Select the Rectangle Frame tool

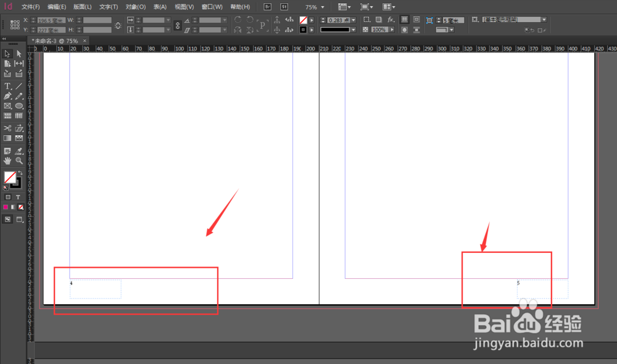tap(7, 106)
